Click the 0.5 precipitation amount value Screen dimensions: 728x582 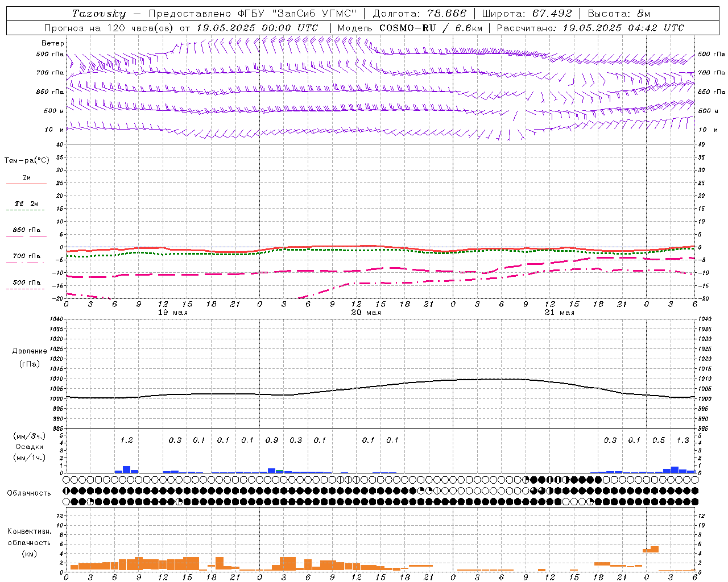click(x=659, y=440)
